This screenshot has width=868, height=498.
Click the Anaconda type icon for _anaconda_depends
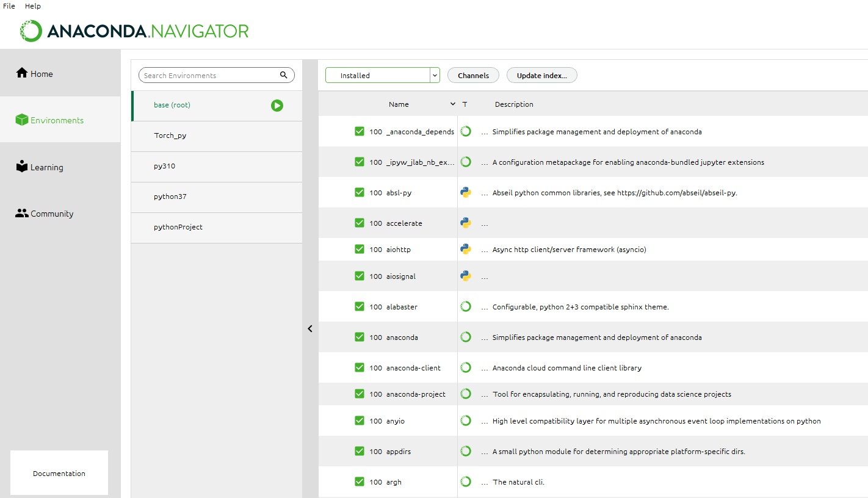tap(466, 131)
